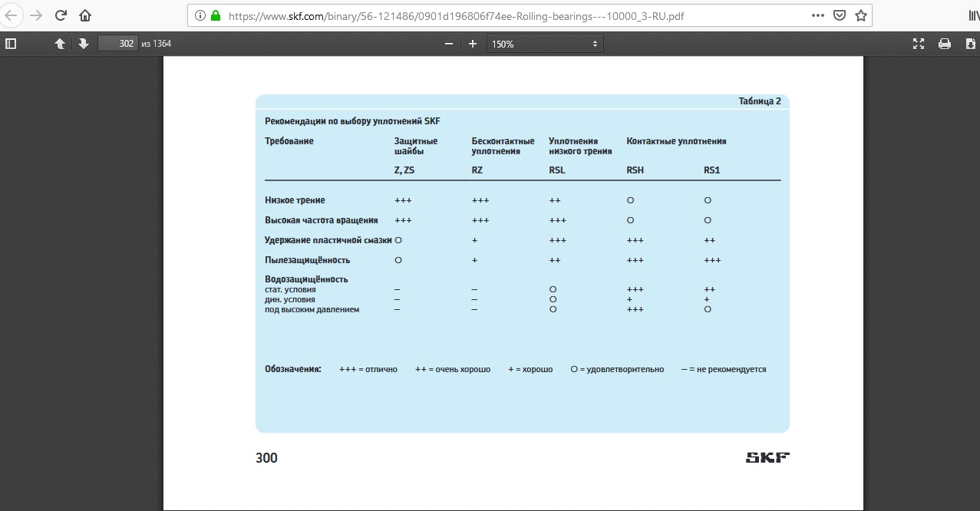This screenshot has height=511, width=980.
Task: Toggle the PDF sidebar panel
Action: (11, 44)
